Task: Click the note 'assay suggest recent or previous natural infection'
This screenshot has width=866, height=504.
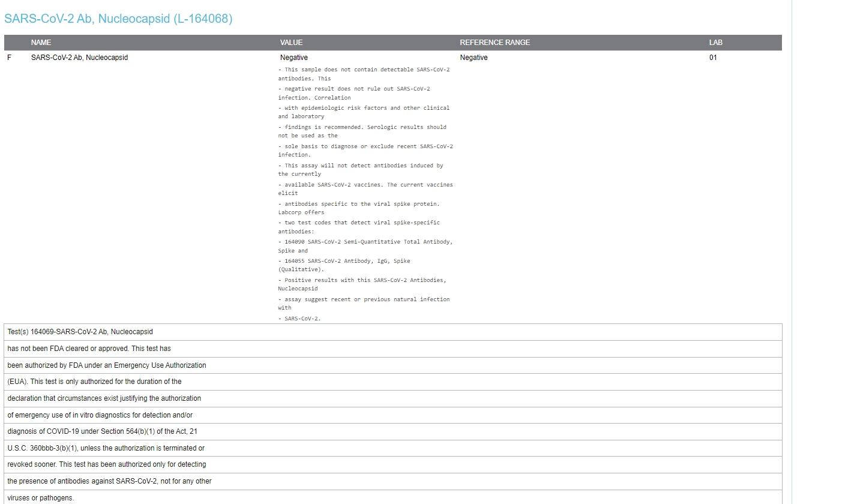Action: 364,304
